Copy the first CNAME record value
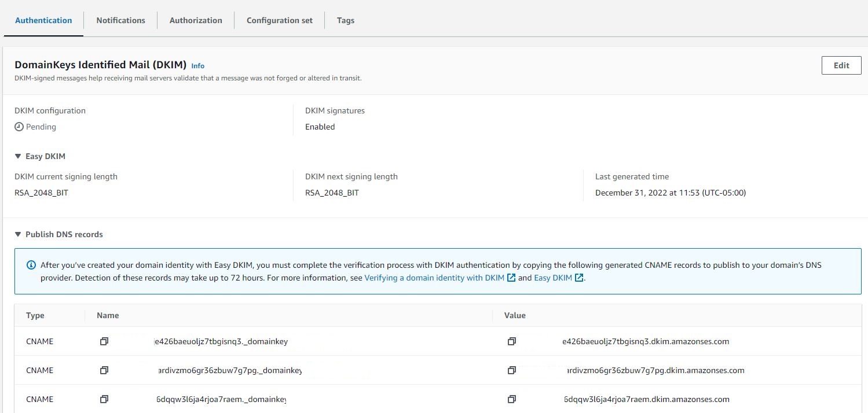 tap(511, 342)
